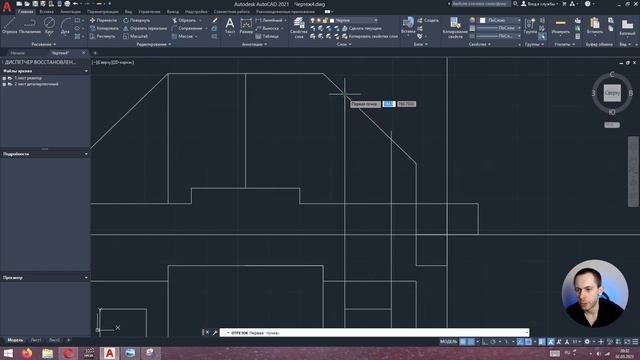Click in the ОТРЕЗОК command line input
Viewport: 640px width, 360px height.
[374, 333]
